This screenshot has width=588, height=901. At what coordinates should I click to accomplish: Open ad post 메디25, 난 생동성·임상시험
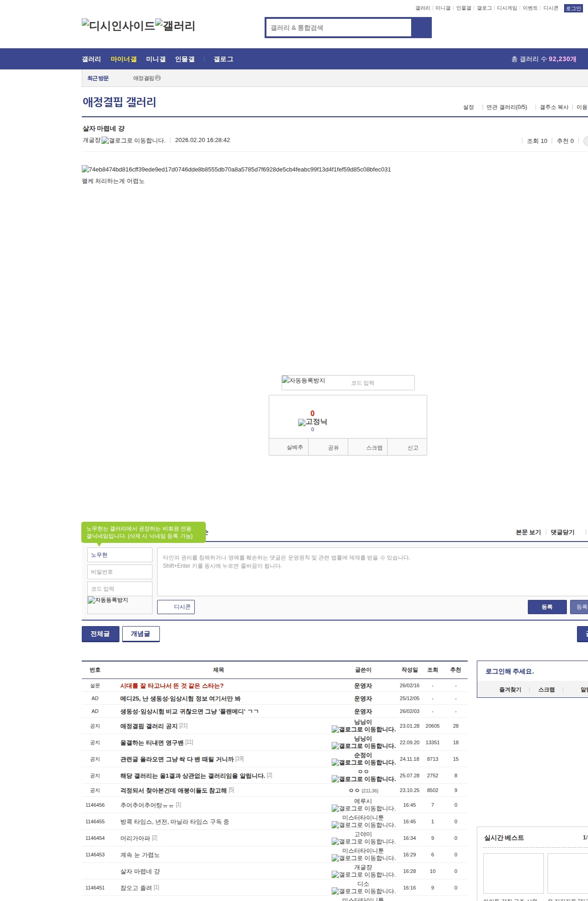pos(181,698)
